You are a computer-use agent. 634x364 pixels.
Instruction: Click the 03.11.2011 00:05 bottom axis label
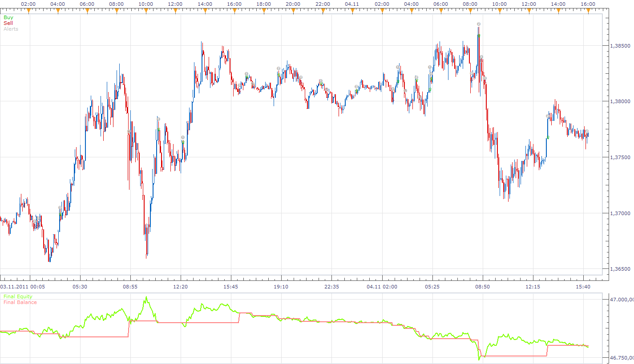click(21, 287)
